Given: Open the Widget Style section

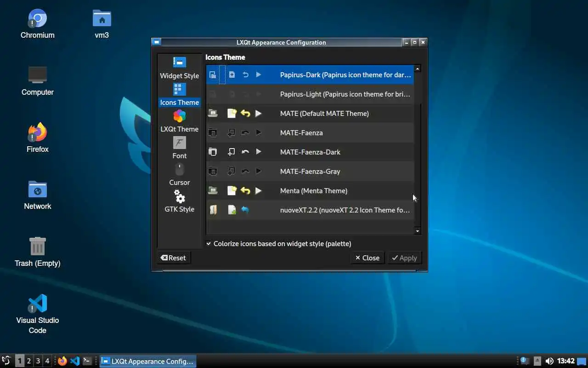Looking at the screenshot, I should 179,68.
